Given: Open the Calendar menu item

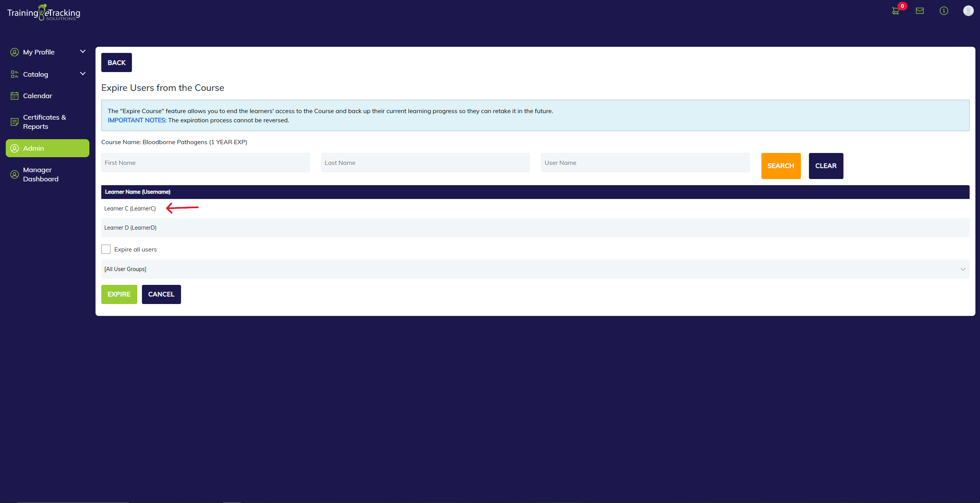Looking at the screenshot, I should [x=38, y=96].
